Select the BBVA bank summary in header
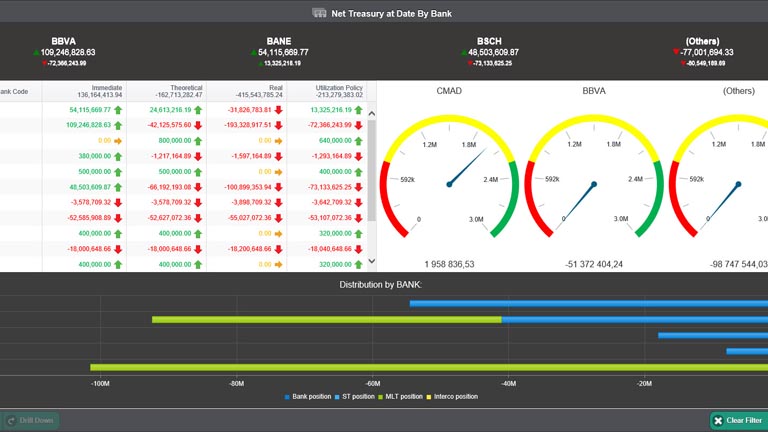 point(64,51)
